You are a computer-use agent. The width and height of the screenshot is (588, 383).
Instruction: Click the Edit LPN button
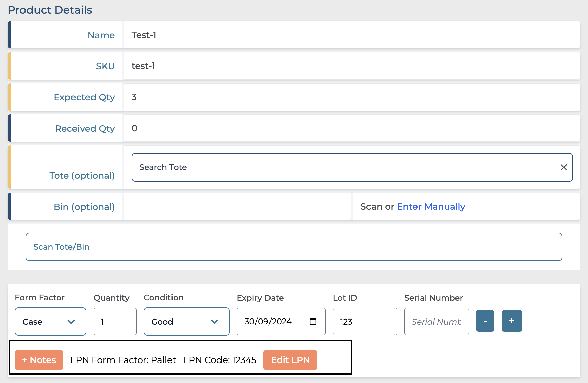pos(290,360)
